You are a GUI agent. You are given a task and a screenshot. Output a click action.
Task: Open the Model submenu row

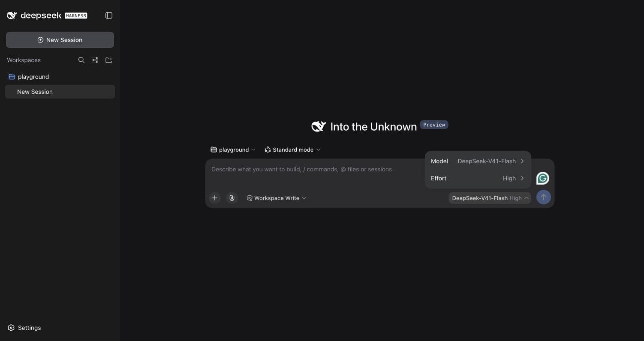tap(478, 161)
